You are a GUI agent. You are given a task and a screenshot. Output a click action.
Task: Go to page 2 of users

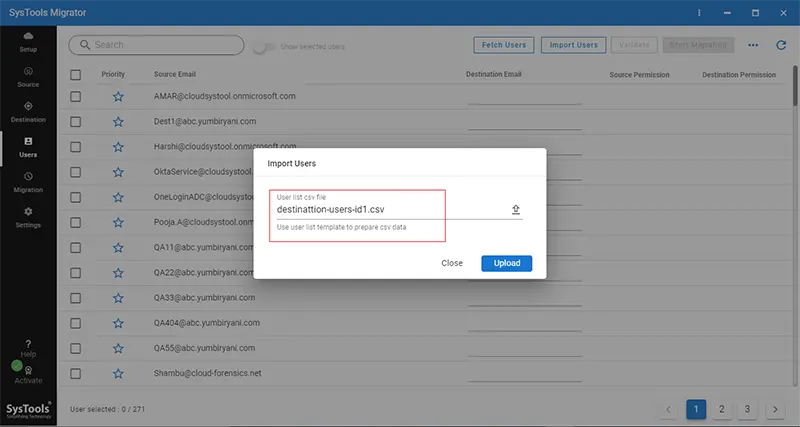tap(721, 409)
